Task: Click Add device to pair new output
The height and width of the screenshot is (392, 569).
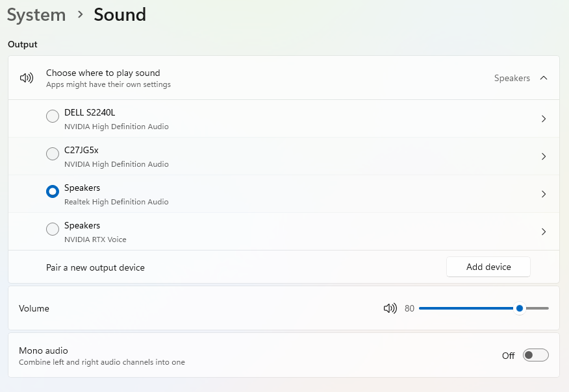Action: tap(488, 267)
